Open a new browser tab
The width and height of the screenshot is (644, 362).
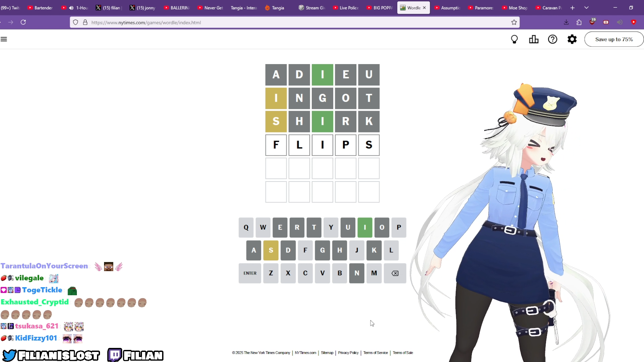[x=573, y=8]
